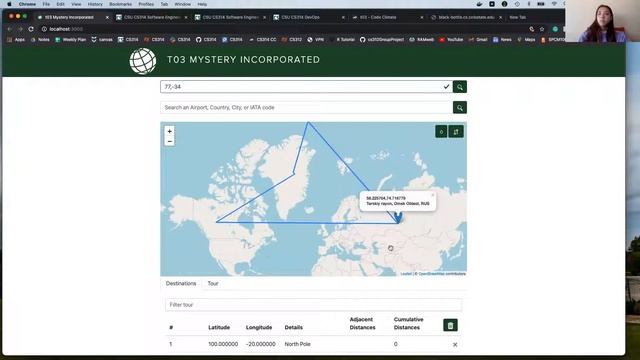Open the YouTube bookmark
This screenshot has width=640, height=360.
pos(451,40)
